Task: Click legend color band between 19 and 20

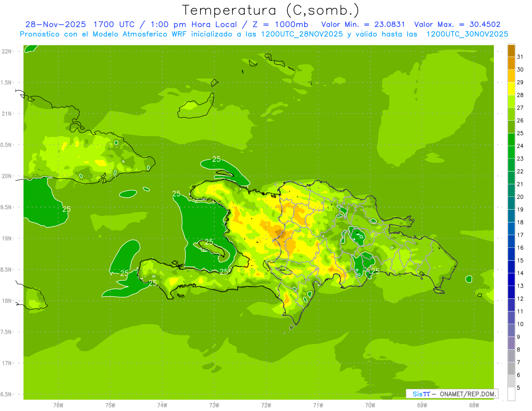Action: tap(511, 203)
